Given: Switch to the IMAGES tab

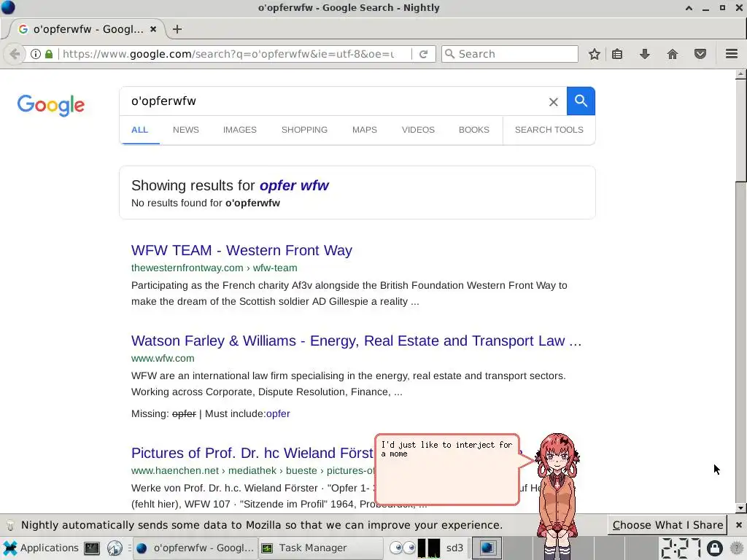Looking at the screenshot, I should (239, 130).
